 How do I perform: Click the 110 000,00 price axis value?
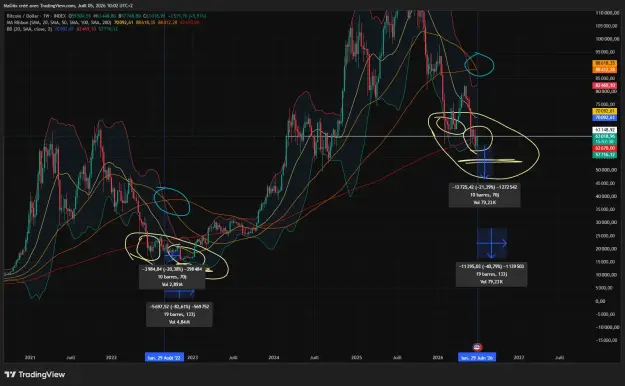coord(607,13)
